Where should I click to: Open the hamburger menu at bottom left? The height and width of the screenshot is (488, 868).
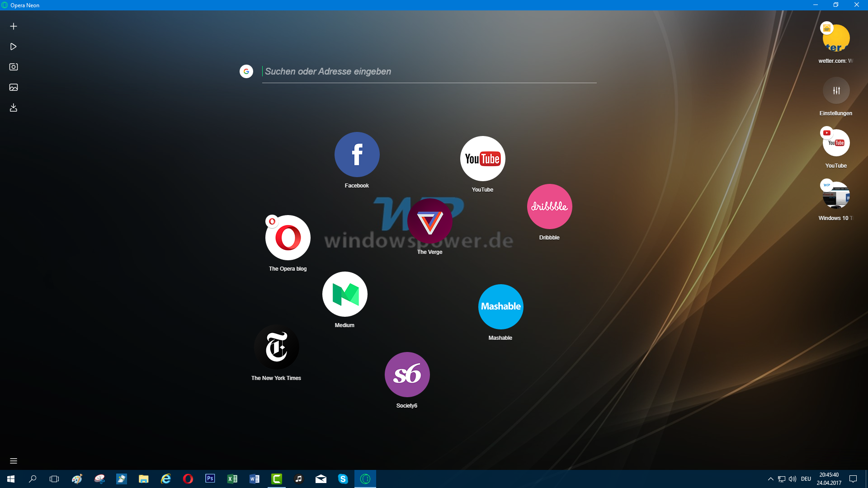click(x=14, y=461)
